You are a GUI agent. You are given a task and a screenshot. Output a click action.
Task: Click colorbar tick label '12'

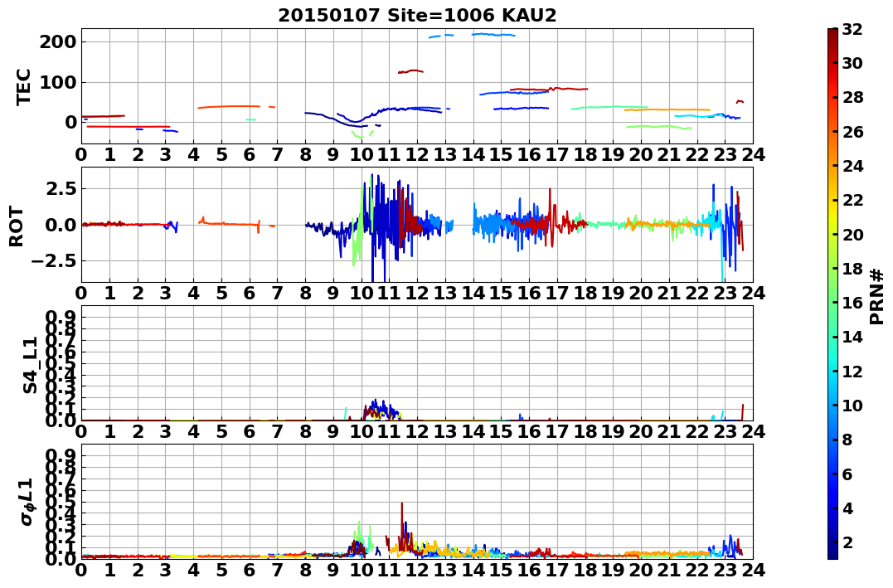[852, 371]
